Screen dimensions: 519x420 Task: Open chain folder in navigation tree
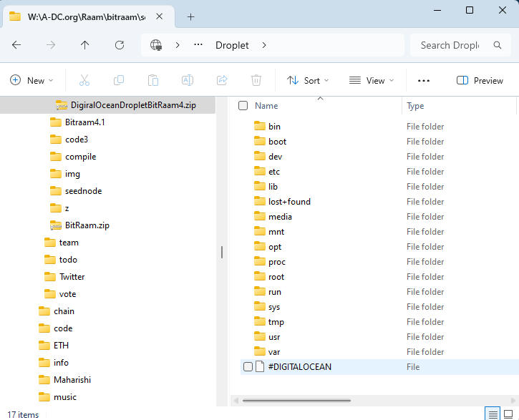click(x=64, y=311)
